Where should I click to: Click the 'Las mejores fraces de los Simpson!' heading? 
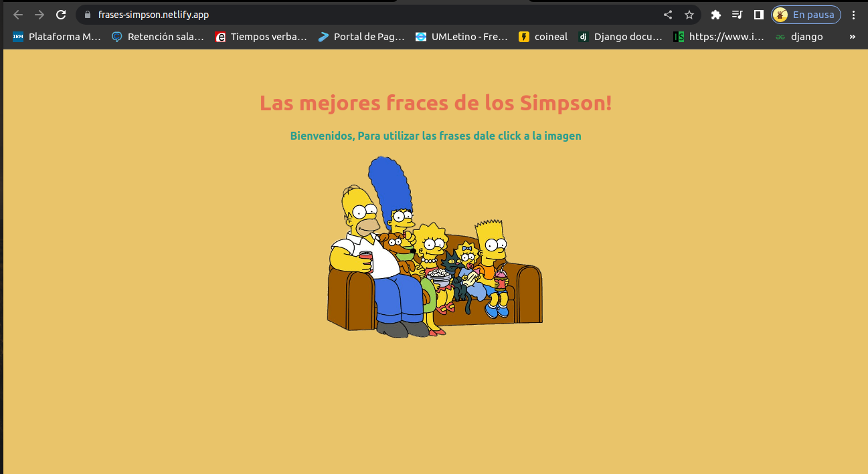[x=436, y=103]
